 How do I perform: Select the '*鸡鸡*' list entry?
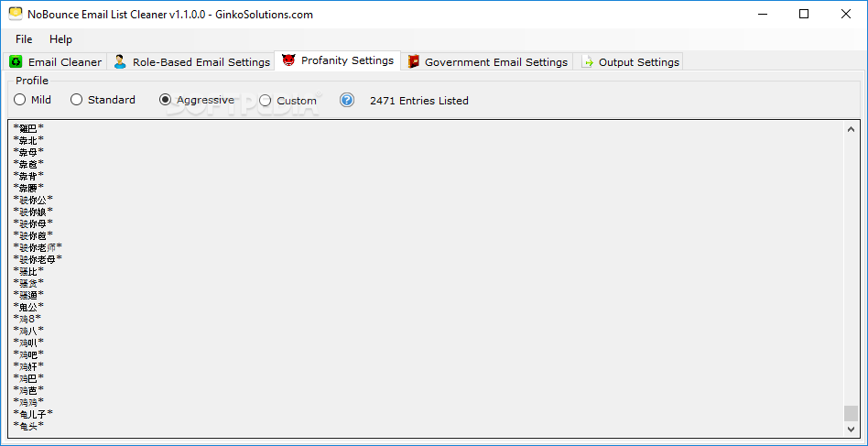pos(28,401)
